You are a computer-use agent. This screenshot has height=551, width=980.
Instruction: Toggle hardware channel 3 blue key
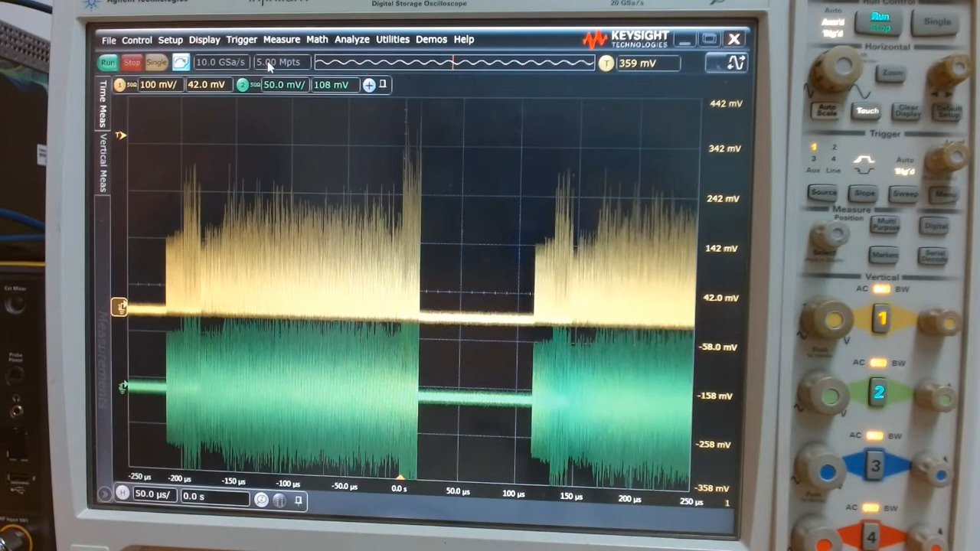coord(875,465)
